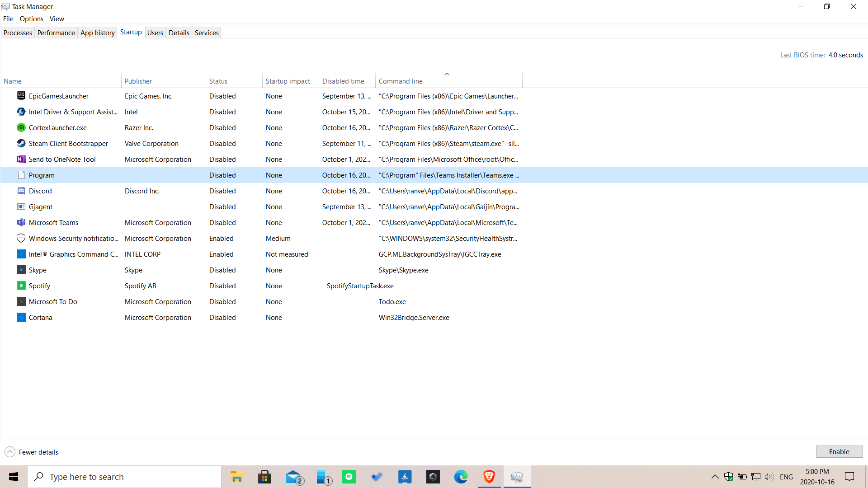The height and width of the screenshot is (488, 868).
Task: Show hidden system tray icons
Action: point(715,477)
